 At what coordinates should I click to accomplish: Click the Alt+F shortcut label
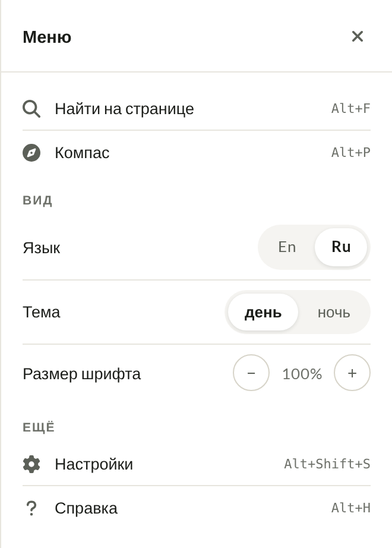tap(351, 109)
